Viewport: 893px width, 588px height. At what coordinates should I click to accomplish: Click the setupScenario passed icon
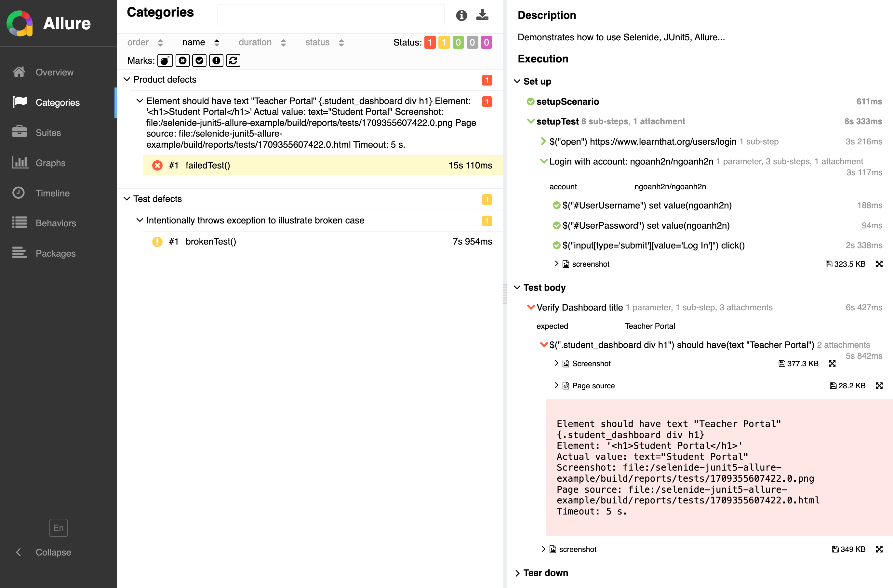coord(530,101)
